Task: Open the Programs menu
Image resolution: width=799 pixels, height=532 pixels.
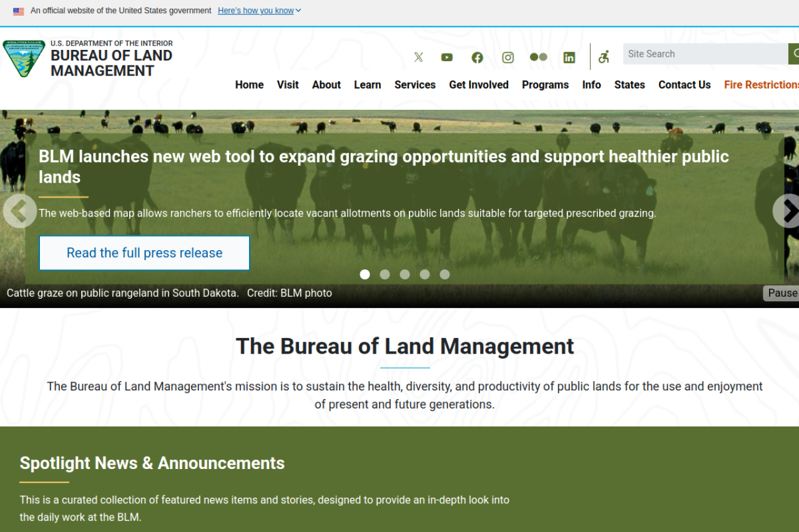Action: click(546, 85)
